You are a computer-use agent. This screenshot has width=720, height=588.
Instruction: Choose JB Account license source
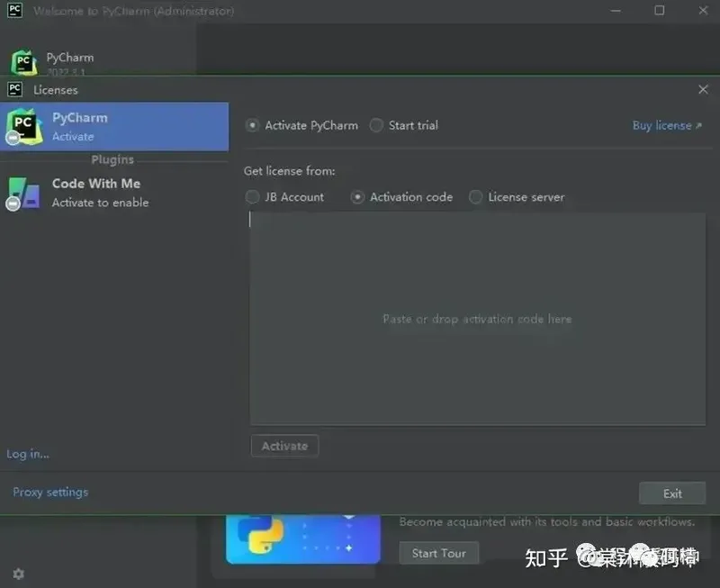253,197
